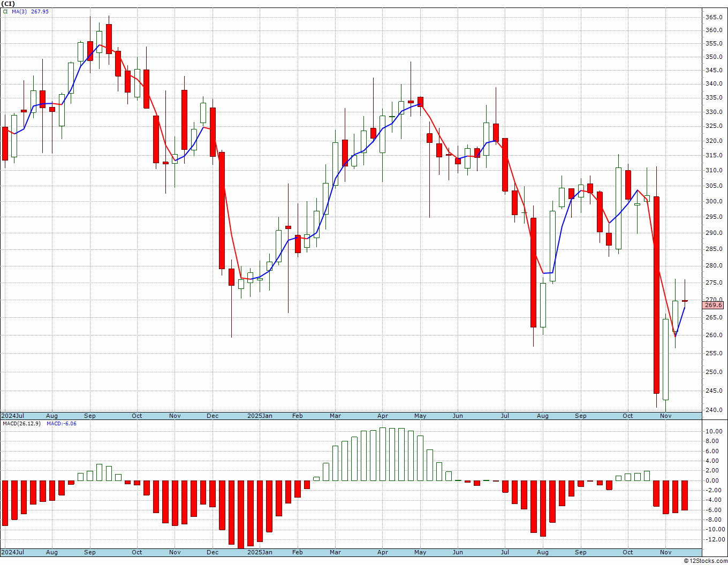Click the 300.0 price axis label
The width and height of the screenshot is (728, 565).
point(714,201)
